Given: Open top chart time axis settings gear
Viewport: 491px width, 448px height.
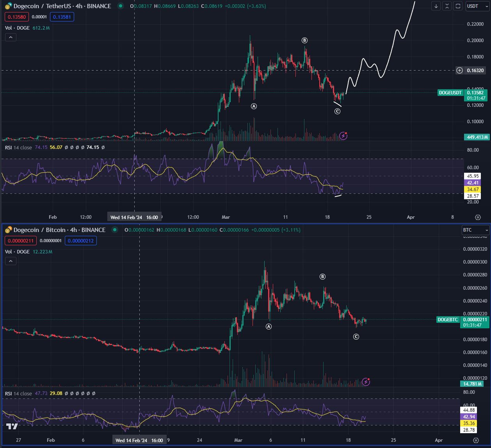Looking at the screenshot, I should point(478,217).
